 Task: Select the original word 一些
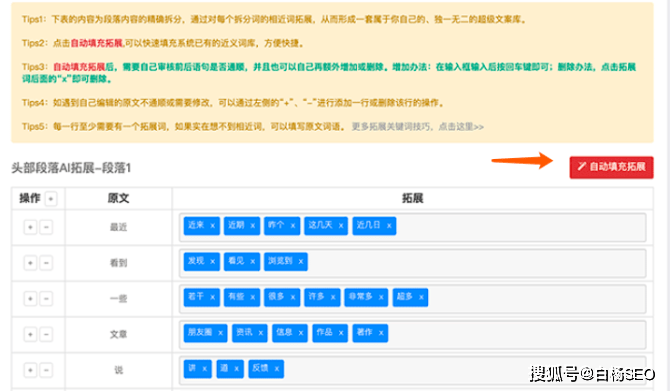[x=118, y=298]
